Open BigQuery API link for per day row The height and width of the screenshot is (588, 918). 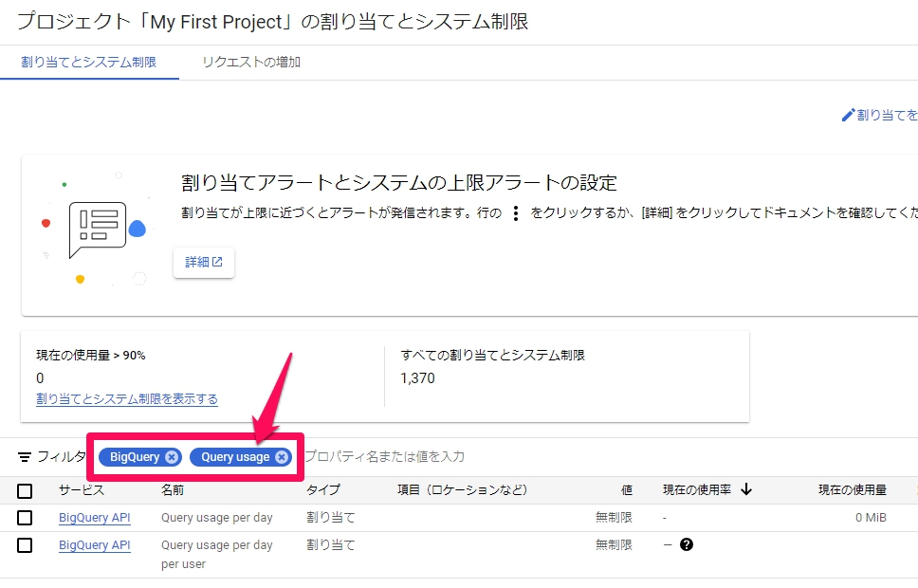tap(94, 518)
